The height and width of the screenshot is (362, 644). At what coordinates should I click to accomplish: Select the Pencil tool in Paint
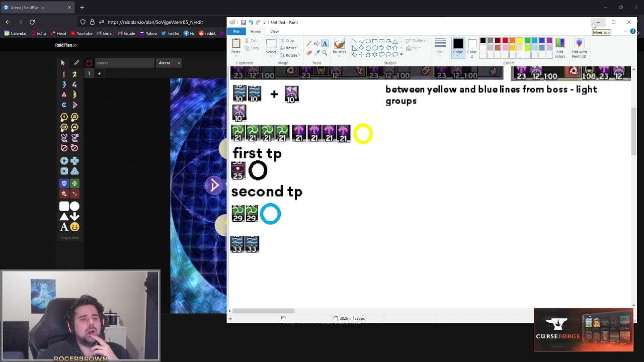[309, 44]
